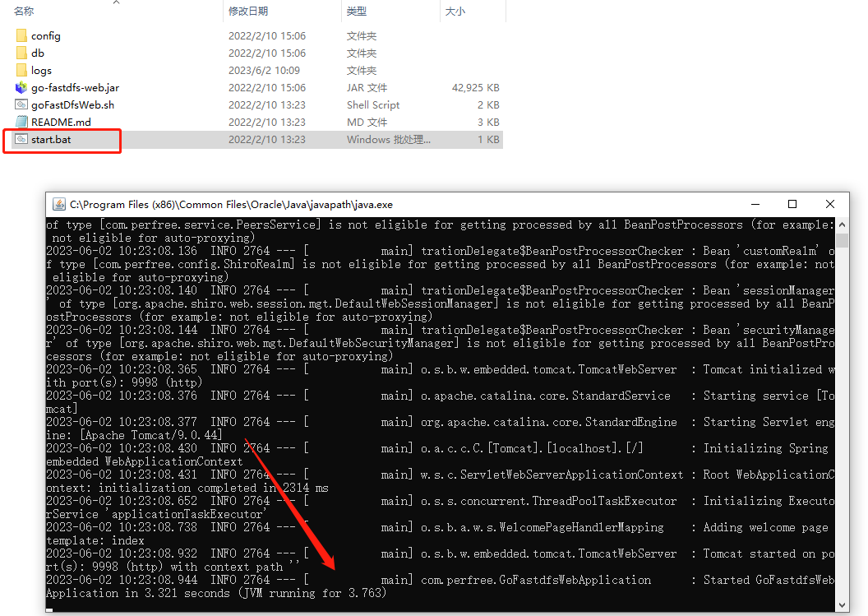Click 'o.s.s.concurrent.ThreadPoolTaskExecutor' in console
The height and width of the screenshot is (616, 868).
548,501
